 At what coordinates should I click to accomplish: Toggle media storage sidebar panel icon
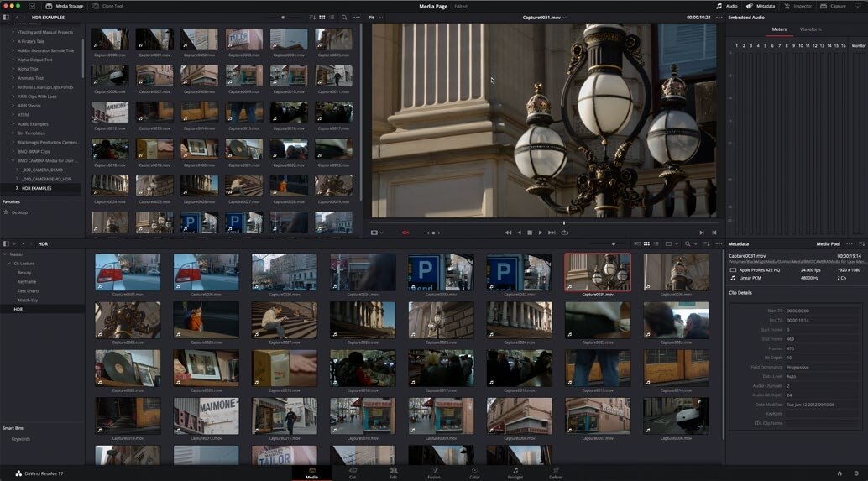pos(6,18)
